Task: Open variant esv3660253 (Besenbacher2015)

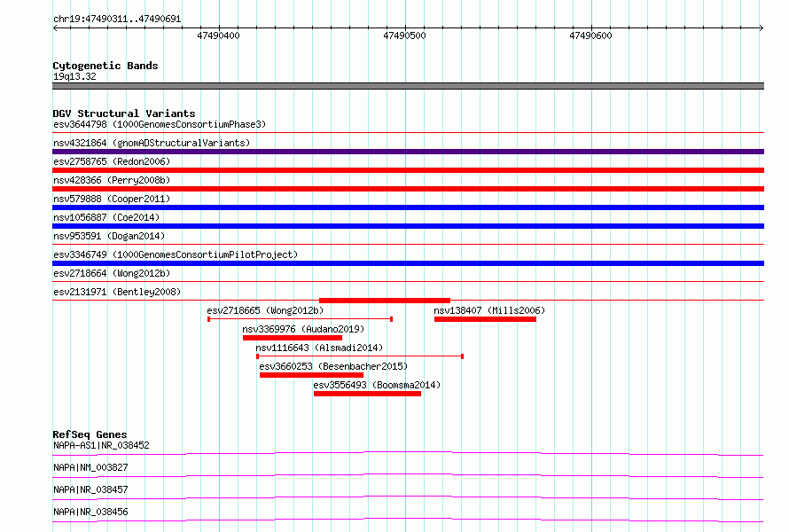Action: (x=333, y=366)
